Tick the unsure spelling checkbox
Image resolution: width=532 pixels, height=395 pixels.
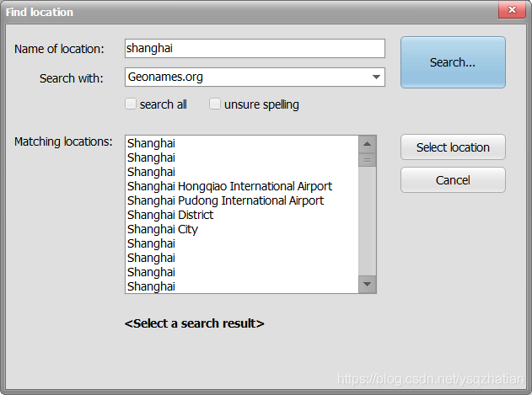pyautogui.click(x=215, y=104)
